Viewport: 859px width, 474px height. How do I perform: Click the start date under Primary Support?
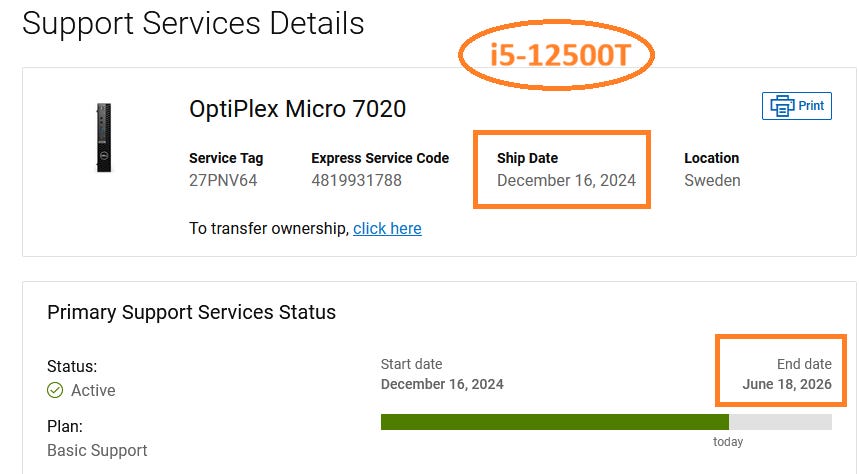coord(442,384)
